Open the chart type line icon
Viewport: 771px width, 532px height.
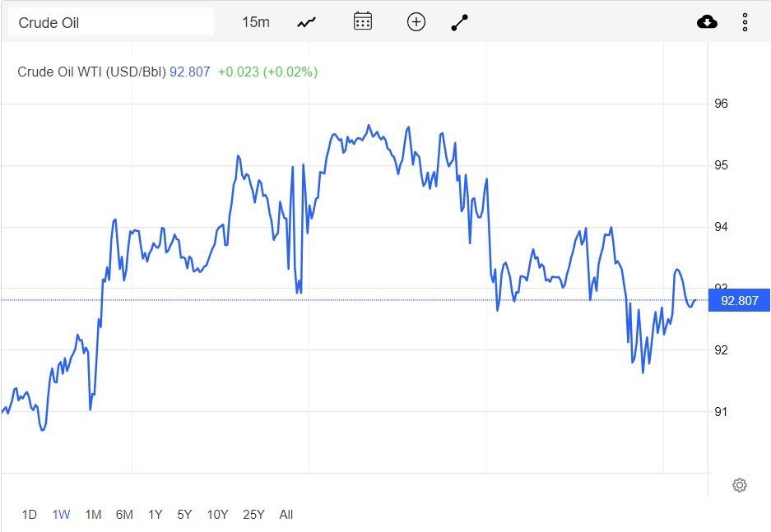pos(307,22)
